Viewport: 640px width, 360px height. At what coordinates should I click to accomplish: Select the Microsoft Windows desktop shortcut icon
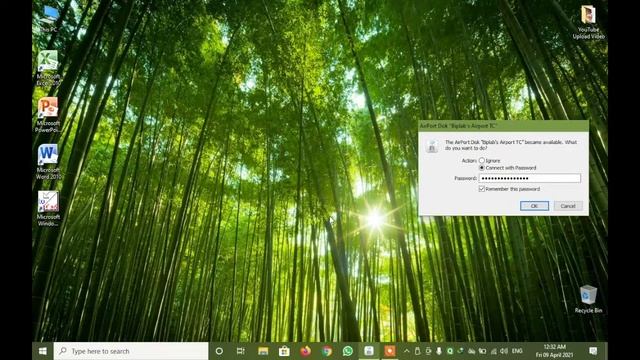pyautogui.click(x=48, y=209)
